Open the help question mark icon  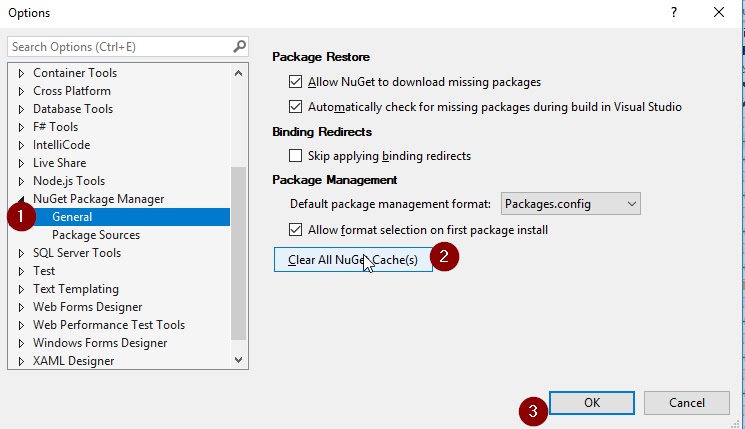[674, 12]
